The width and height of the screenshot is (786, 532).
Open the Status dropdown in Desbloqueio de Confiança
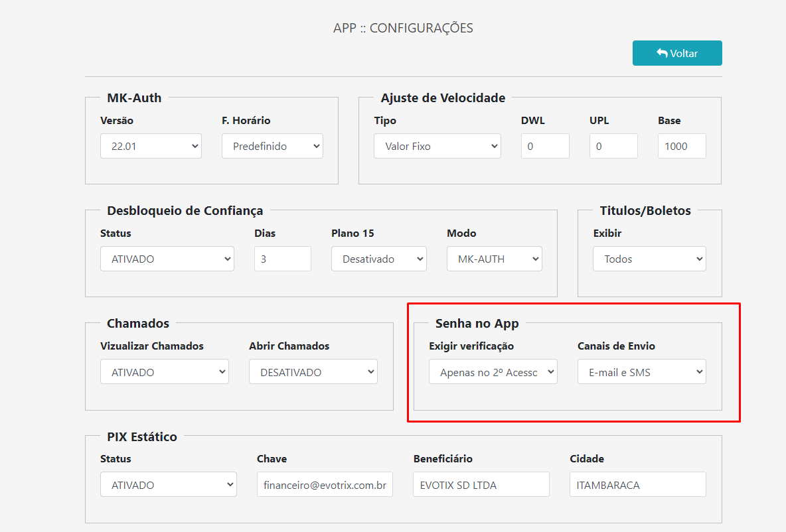pyautogui.click(x=167, y=259)
